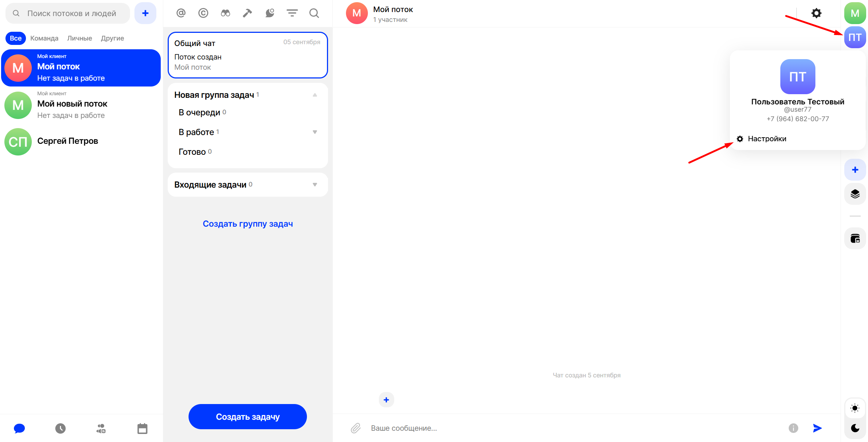Click the Создать группу задач link
868x442 pixels.
[x=248, y=224]
